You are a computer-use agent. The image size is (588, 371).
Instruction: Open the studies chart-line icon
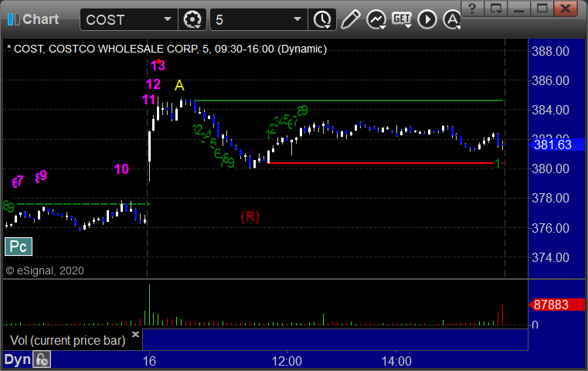376,19
